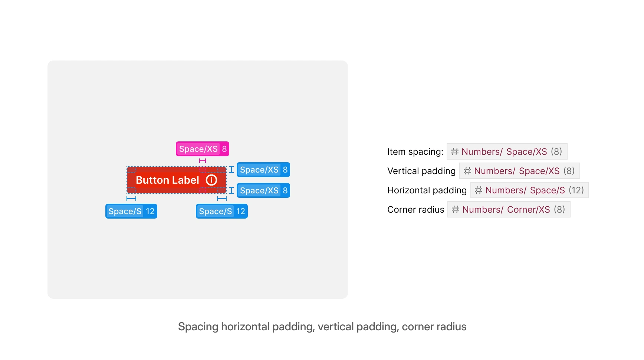
Task: Click the info icon in Button Label
Action: coord(211,180)
